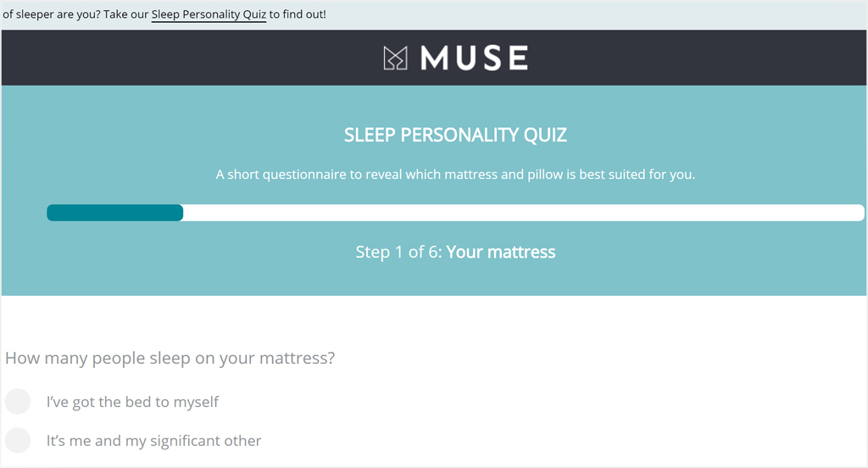Click the question about people on mattress
Screen dimensions: 868x468
[x=170, y=359]
